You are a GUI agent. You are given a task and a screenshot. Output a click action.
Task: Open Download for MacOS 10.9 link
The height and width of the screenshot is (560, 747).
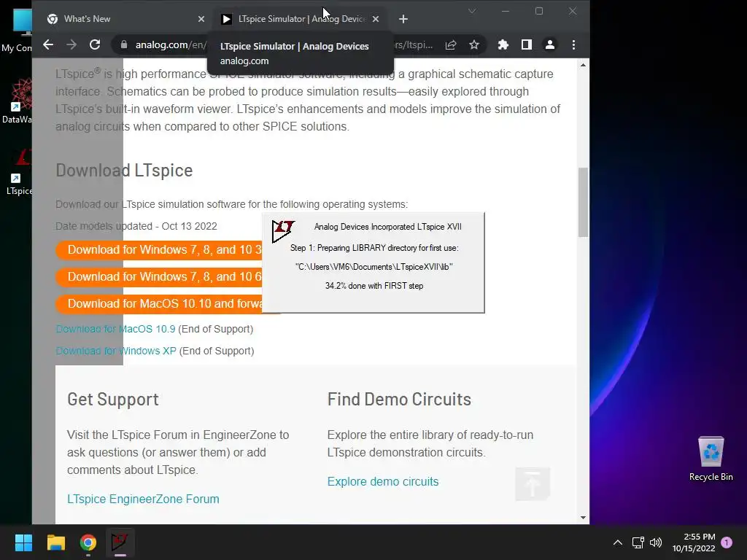pos(116,329)
